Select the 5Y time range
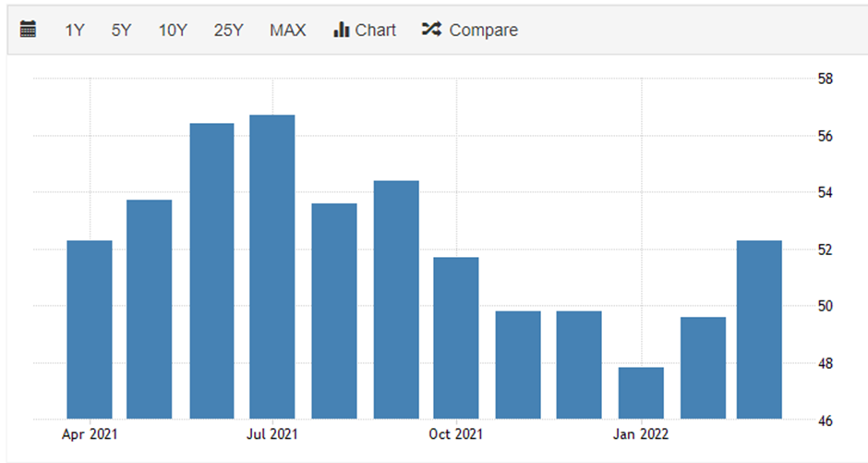The width and height of the screenshot is (868, 463). tap(121, 30)
